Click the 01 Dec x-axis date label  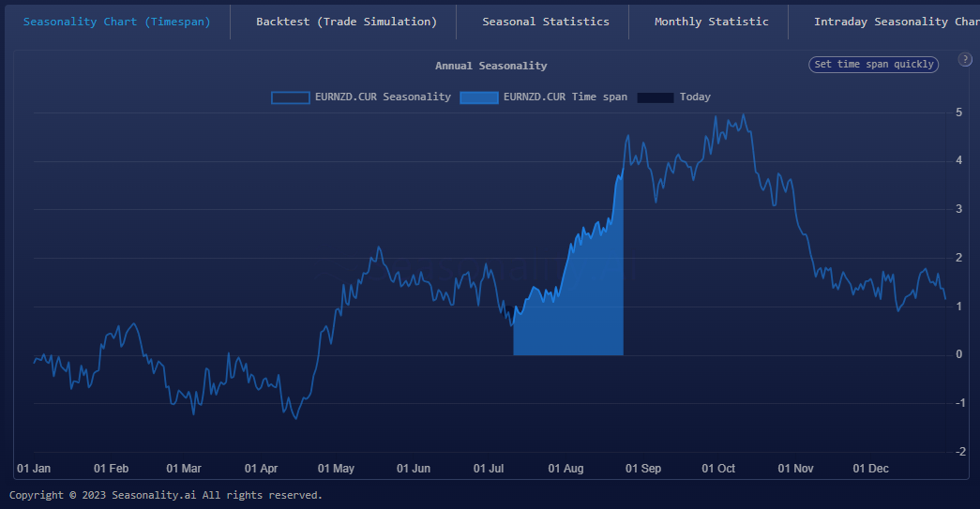click(870, 468)
